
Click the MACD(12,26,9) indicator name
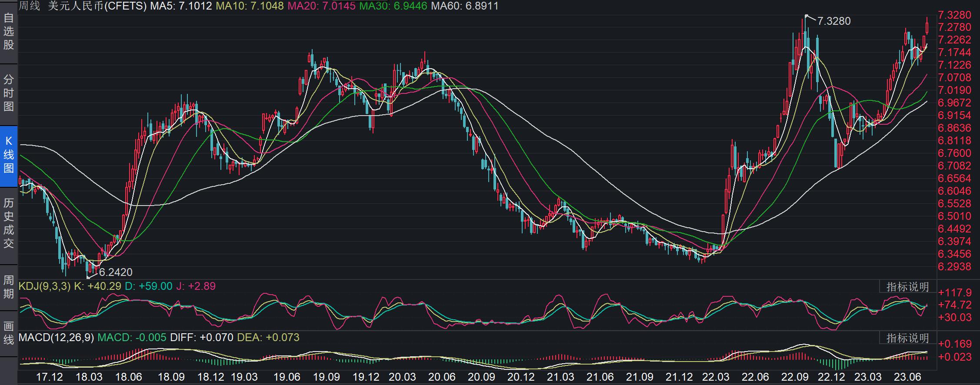point(56,338)
